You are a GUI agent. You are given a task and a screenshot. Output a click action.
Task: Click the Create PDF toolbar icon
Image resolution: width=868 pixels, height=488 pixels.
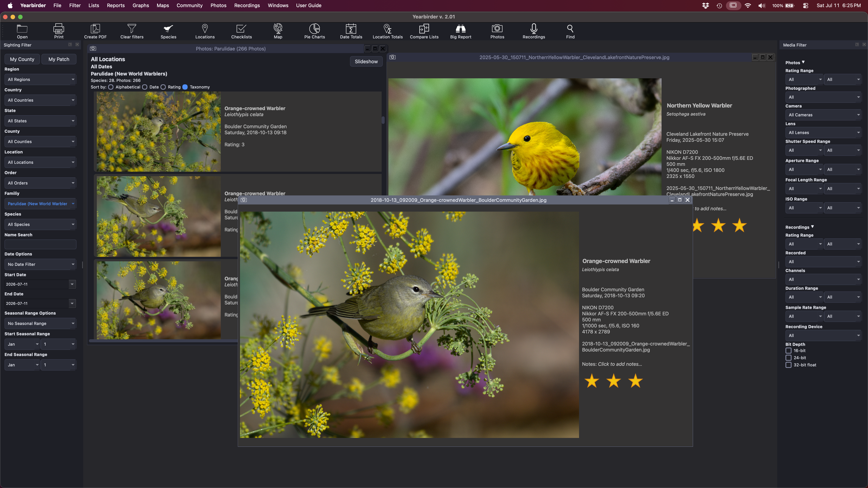[x=95, y=29]
